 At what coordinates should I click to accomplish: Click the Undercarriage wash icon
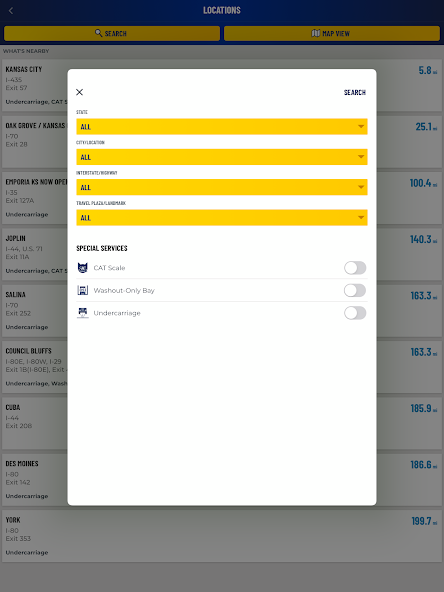tap(82, 313)
